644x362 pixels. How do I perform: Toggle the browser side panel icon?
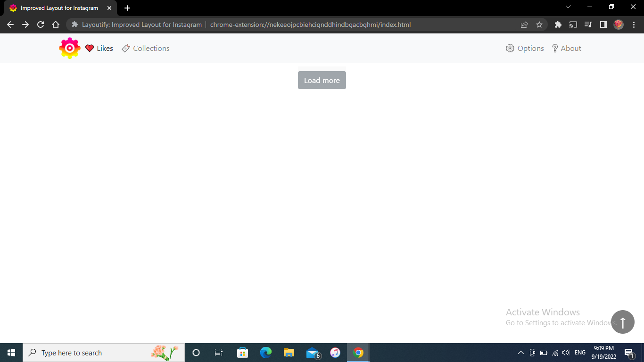point(603,24)
